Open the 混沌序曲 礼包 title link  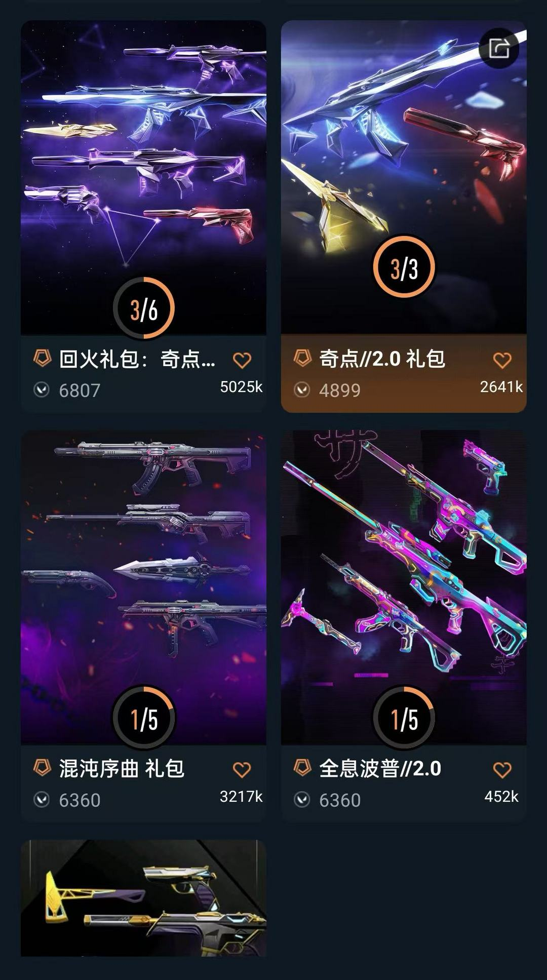(122, 768)
